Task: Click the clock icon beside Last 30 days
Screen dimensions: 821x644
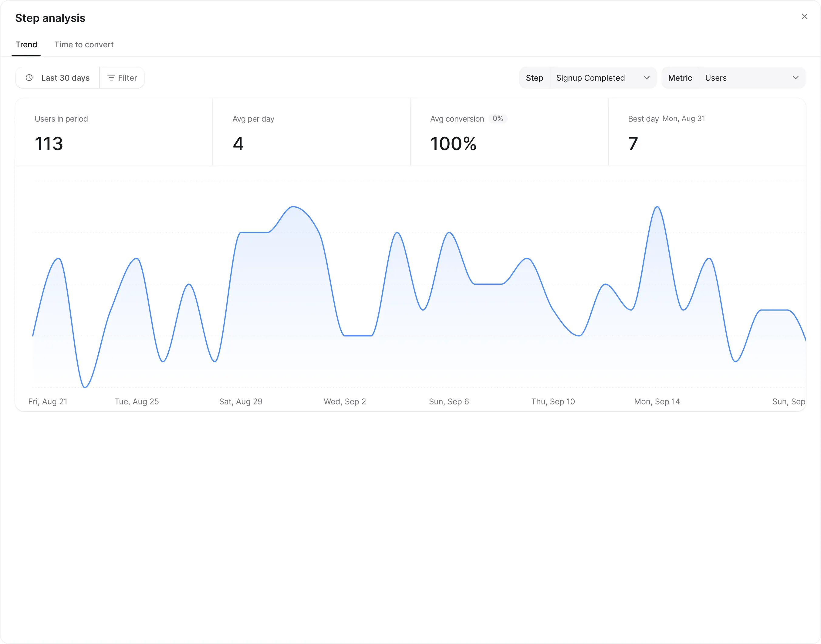Action: (x=29, y=78)
